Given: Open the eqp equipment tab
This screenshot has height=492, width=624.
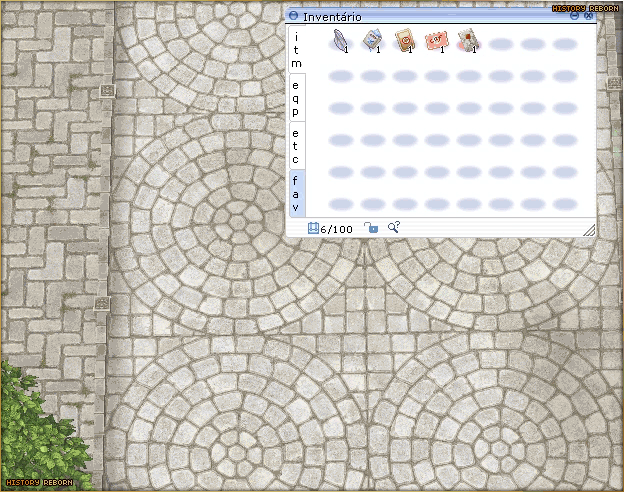Looking at the screenshot, I should click(x=295, y=98).
